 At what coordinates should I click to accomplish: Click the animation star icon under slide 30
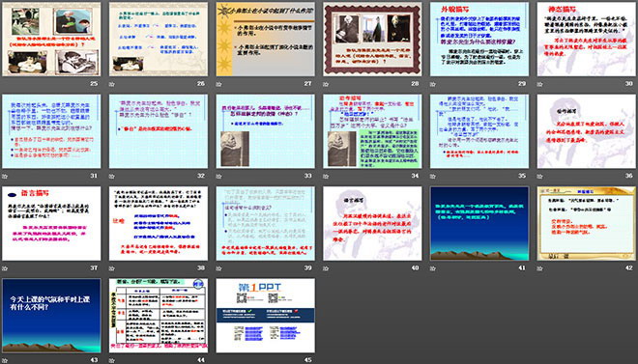click(540, 84)
